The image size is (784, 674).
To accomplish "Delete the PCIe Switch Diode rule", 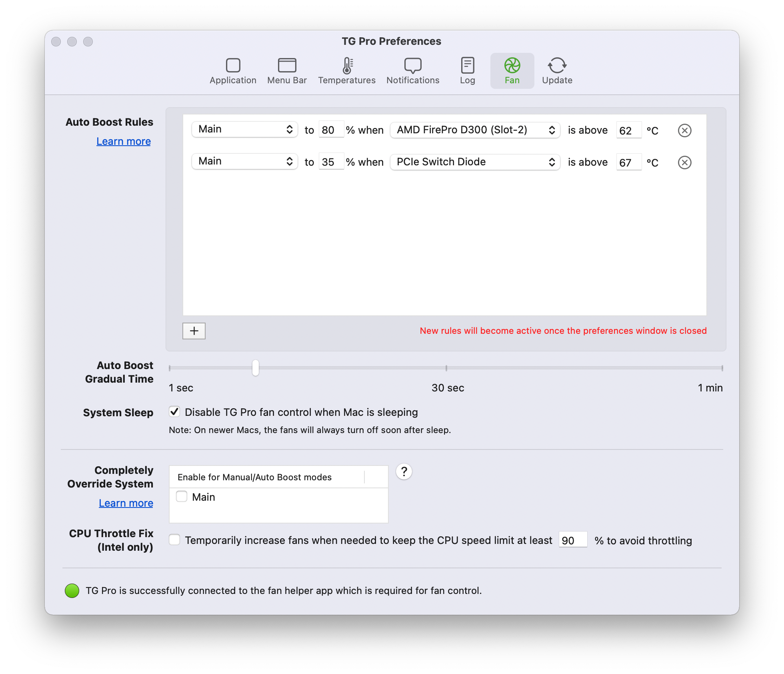I will [684, 162].
